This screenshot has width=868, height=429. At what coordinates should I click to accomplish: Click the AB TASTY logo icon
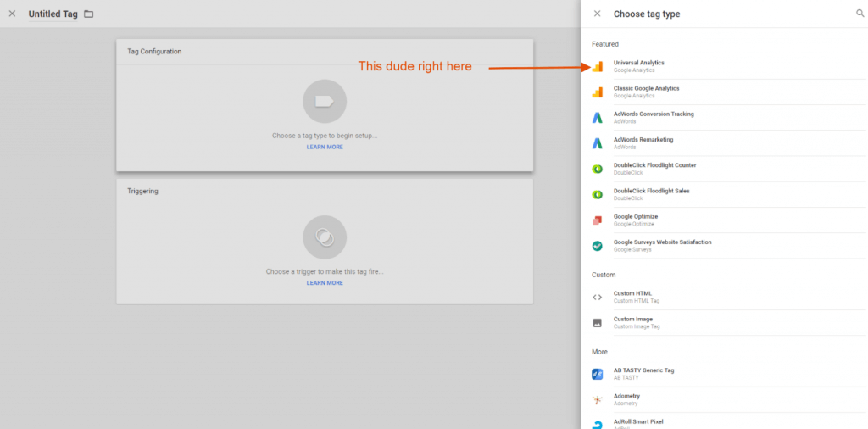tap(598, 374)
